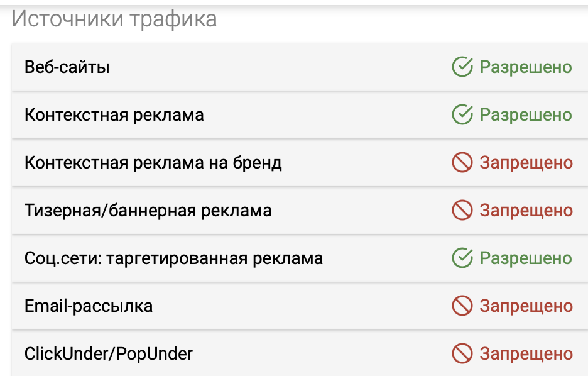Select the Веб-сайты row label
The width and height of the screenshot is (588, 376).
67,67
